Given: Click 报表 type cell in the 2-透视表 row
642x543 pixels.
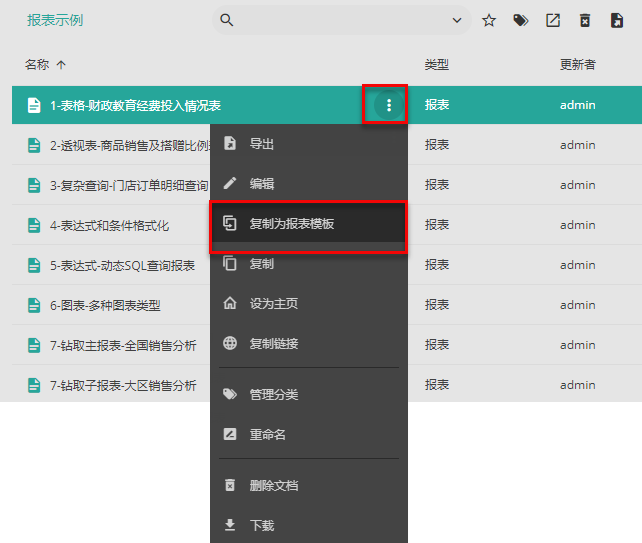Looking at the screenshot, I should pyautogui.click(x=436, y=145).
